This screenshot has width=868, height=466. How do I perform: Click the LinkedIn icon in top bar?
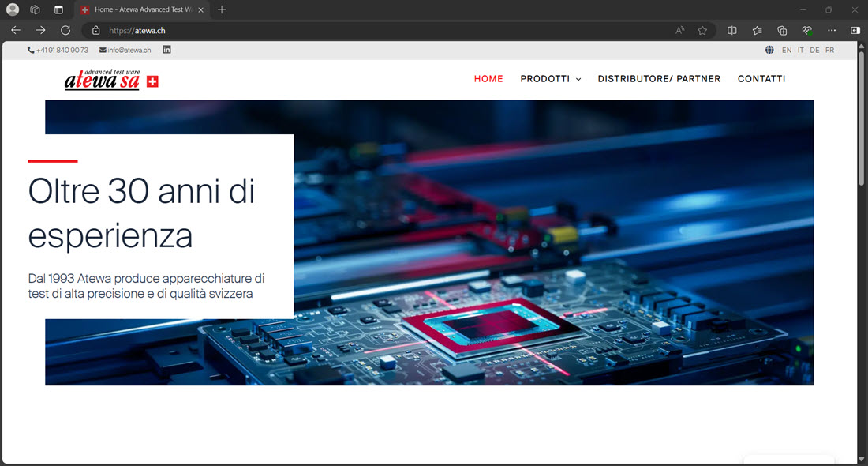tap(166, 50)
